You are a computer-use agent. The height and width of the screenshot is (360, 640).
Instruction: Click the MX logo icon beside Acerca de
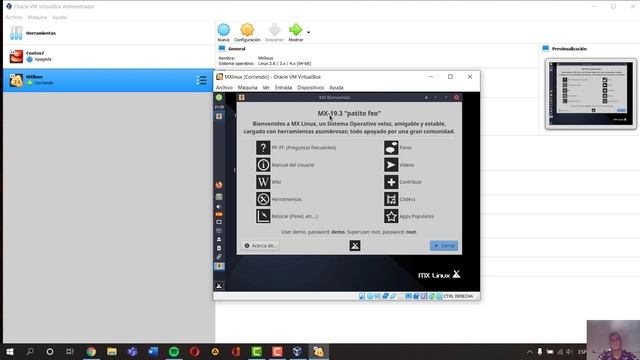355,245
